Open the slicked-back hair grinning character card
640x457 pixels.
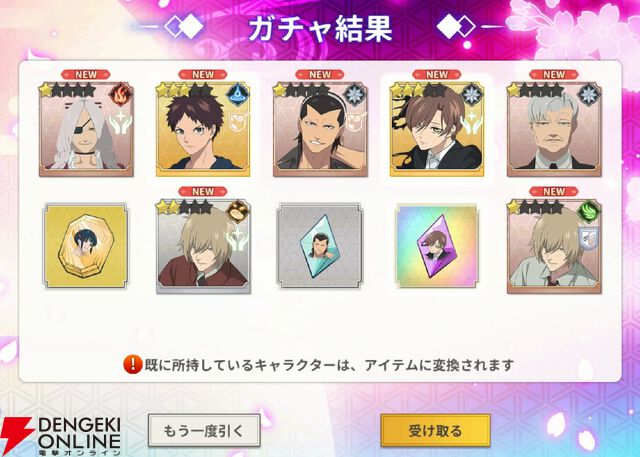coord(320,130)
